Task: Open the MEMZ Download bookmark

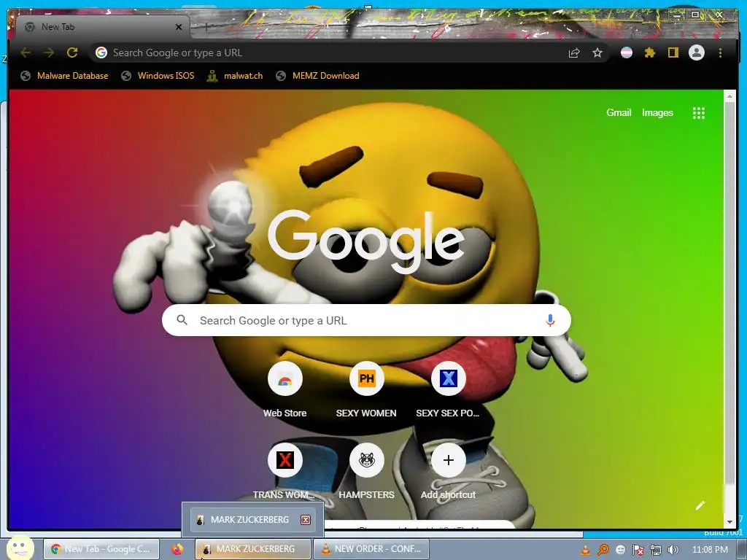Action: click(317, 76)
